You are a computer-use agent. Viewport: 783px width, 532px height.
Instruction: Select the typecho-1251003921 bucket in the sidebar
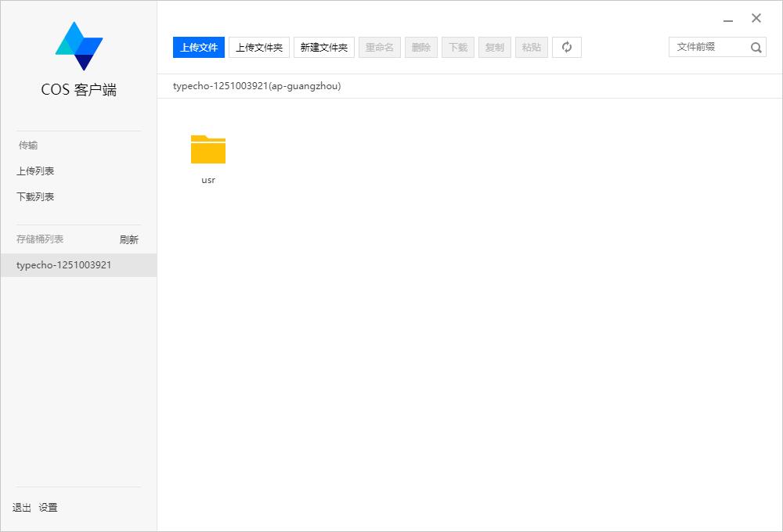pos(64,265)
